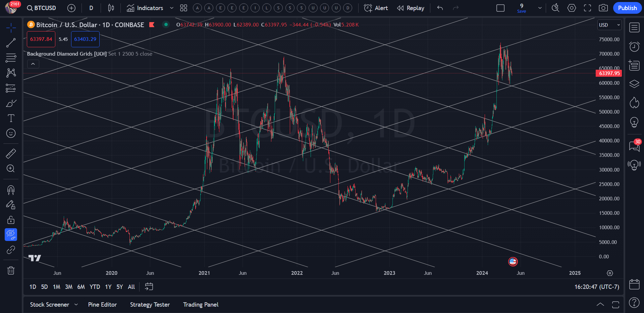644x313 pixels.
Task: Open BTCUSD symbol search
Action: (42, 8)
